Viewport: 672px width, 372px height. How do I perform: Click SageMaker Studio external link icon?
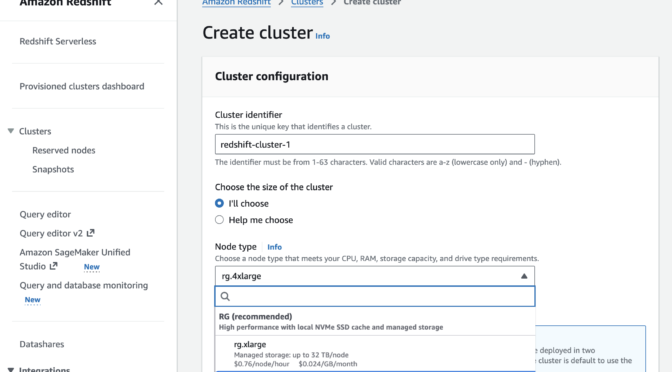click(x=53, y=266)
